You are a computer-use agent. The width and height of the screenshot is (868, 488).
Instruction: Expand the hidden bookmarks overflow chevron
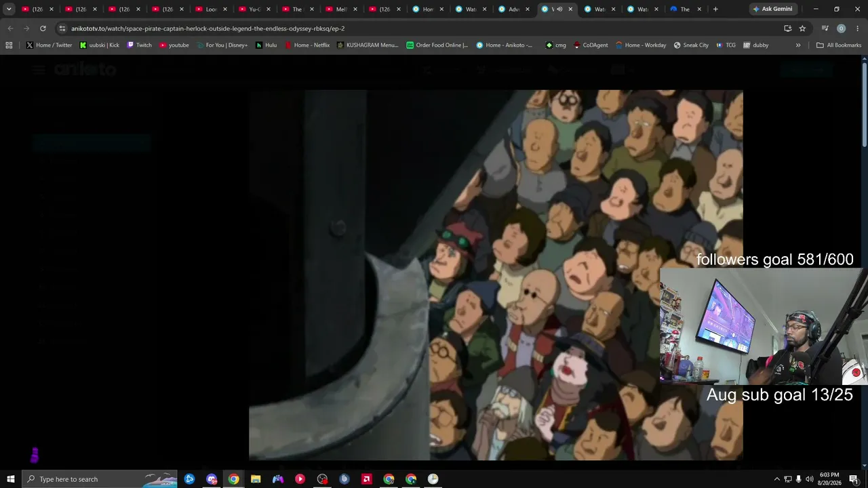point(798,45)
